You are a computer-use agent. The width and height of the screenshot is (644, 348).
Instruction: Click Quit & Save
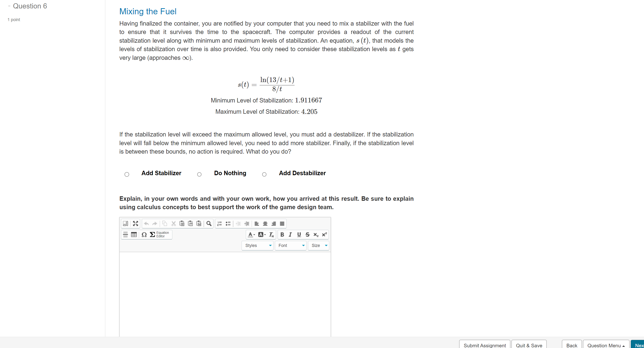tap(529, 345)
